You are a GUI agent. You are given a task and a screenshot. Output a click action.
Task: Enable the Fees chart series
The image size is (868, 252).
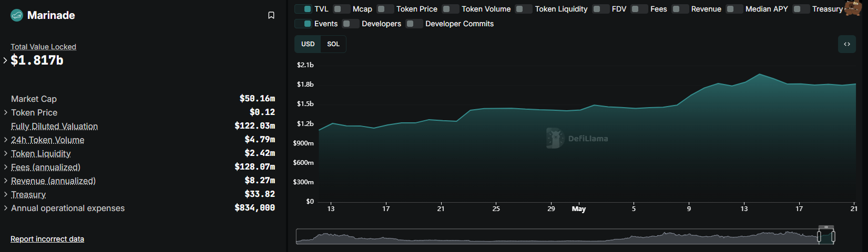(x=639, y=9)
